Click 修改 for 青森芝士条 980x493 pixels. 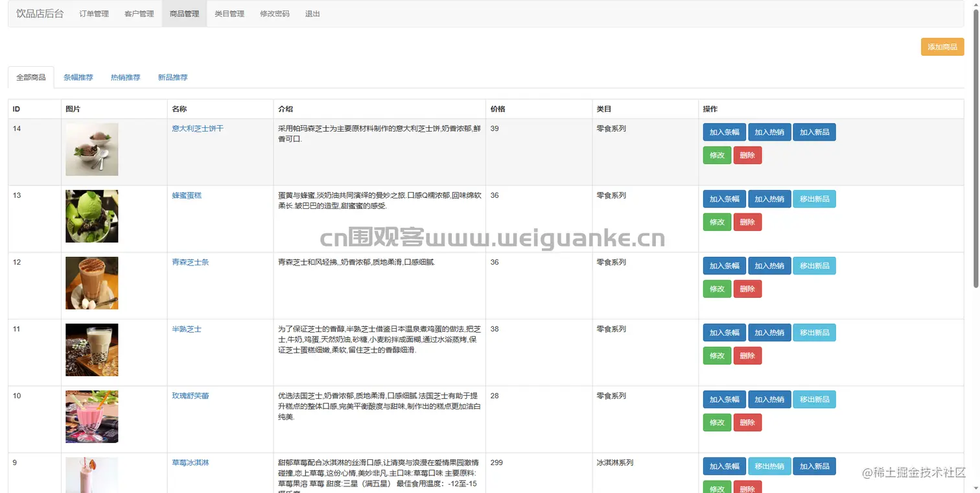(717, 289)
